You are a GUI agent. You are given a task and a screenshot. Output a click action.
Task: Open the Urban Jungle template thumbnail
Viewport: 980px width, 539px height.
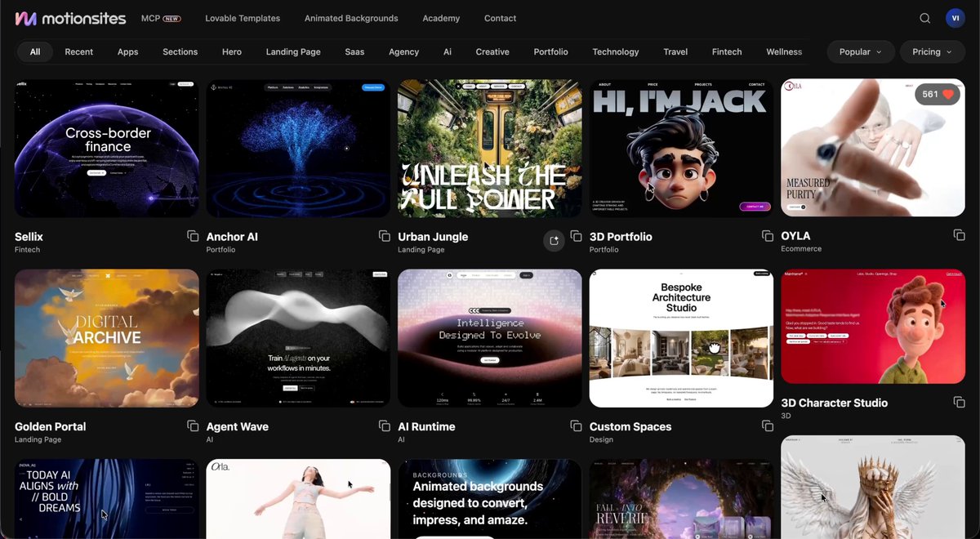[490, 149]
